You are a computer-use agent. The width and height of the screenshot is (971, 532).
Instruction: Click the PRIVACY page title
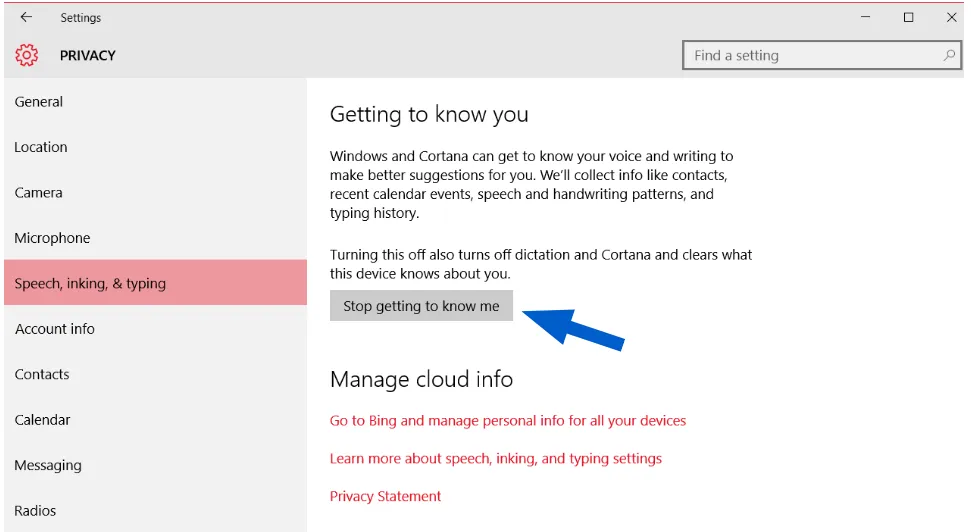click(x=88, y=55)
